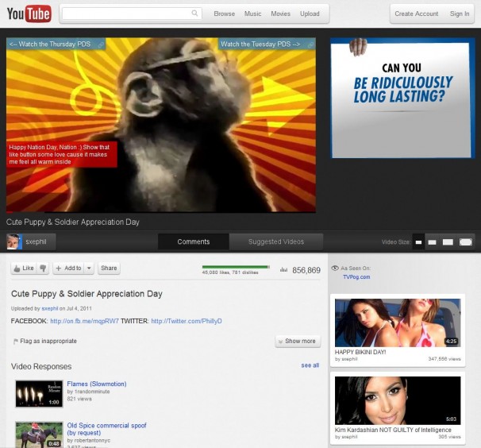Image resolution: width=481 pixels, height=448 pixels.
Task: Click the sxephil channel avatar
Action: (x=14, y=241)
